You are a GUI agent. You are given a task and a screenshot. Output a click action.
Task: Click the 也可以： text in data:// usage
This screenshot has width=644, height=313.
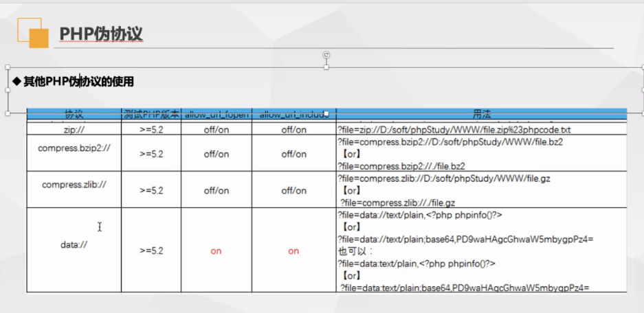(355, 251)
